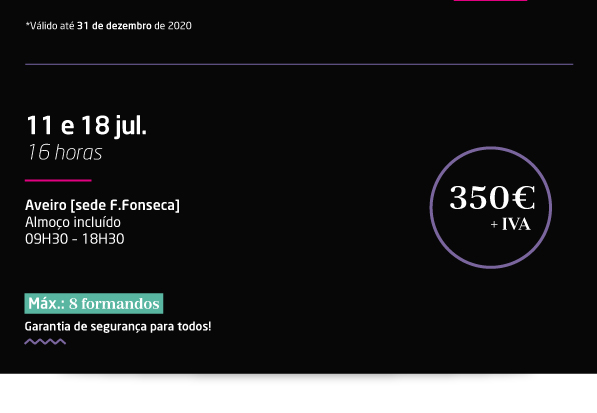This screenshot has height=413, width=597.
Task: Click the pink bar at the top edge
Action: [490, 0]
